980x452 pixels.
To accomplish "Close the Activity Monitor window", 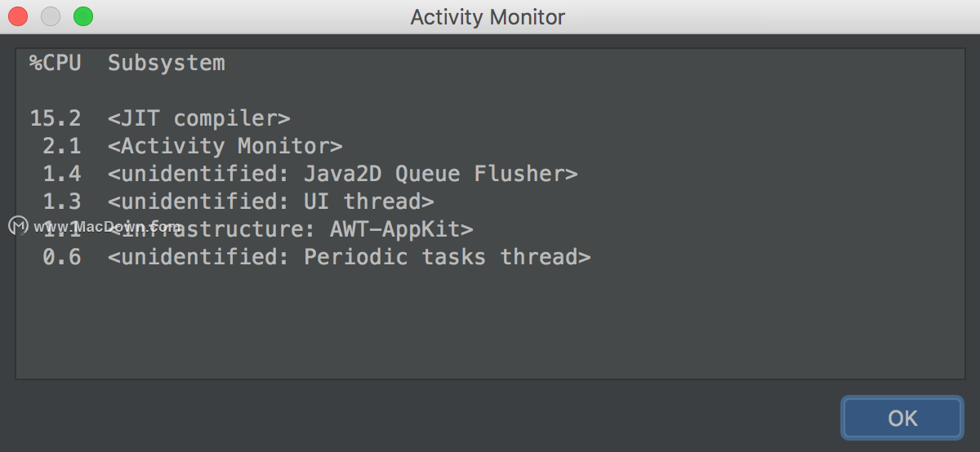I will (18, 16).
